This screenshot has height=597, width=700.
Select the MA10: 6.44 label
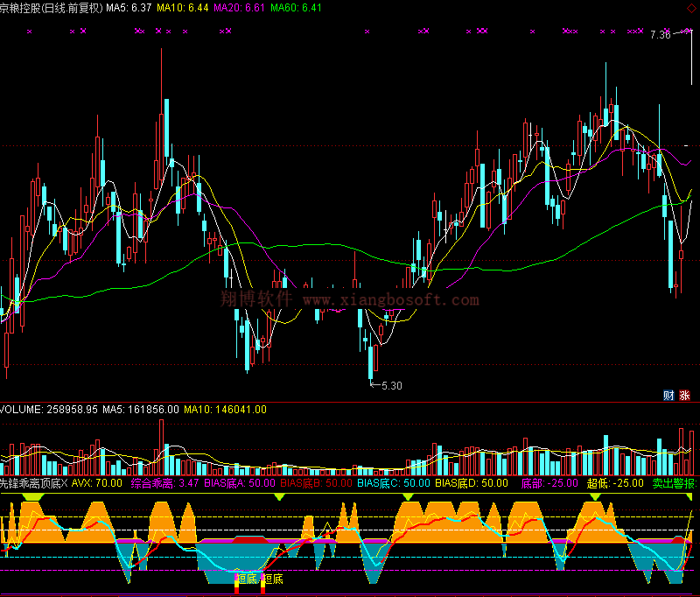tap(183, 8)
